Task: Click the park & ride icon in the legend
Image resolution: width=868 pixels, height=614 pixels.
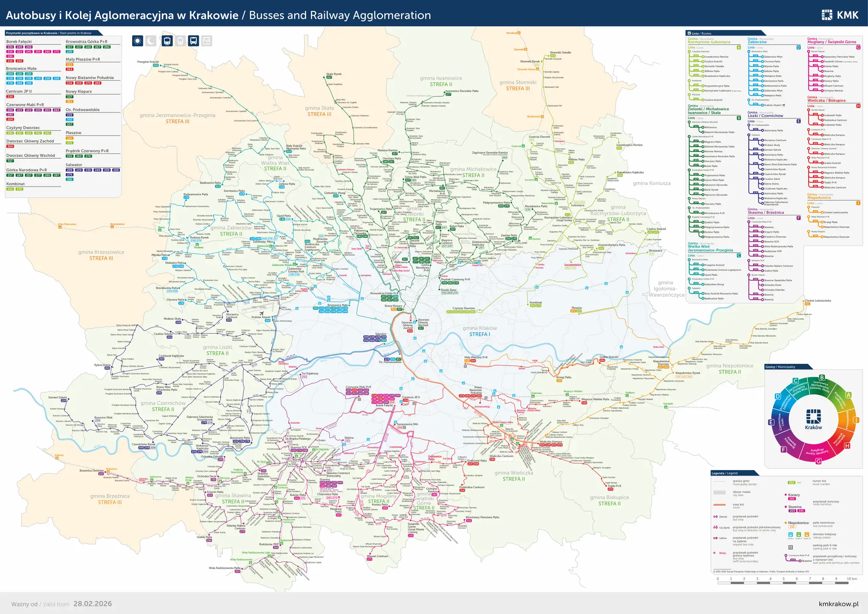Action: point(790,547)
